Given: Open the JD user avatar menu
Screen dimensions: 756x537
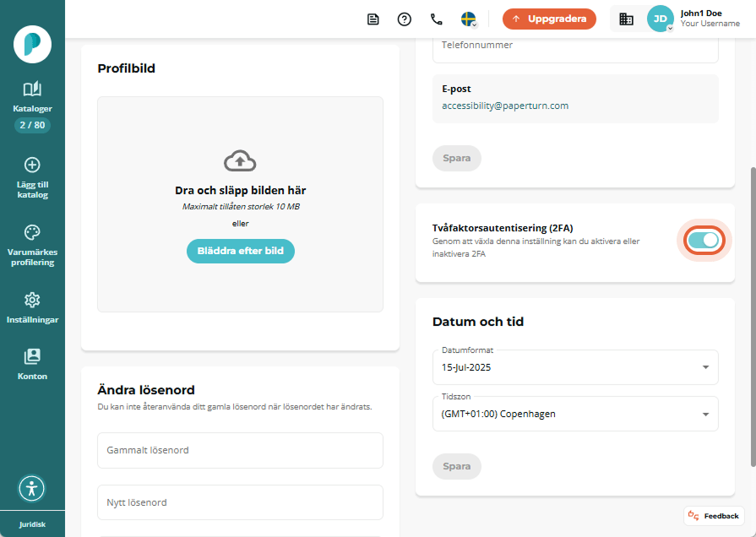Looking at the screenshot, I should click(660, 19).
